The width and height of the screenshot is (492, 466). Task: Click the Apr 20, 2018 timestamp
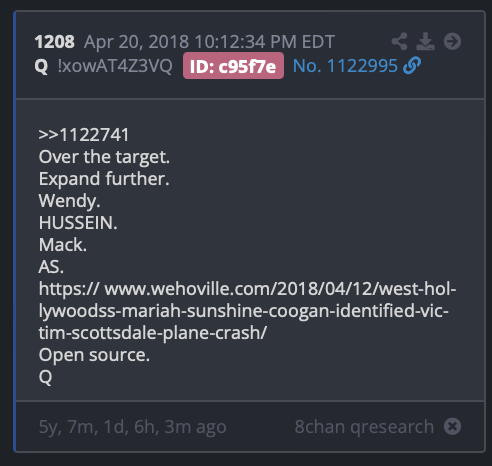coord(209,42)
